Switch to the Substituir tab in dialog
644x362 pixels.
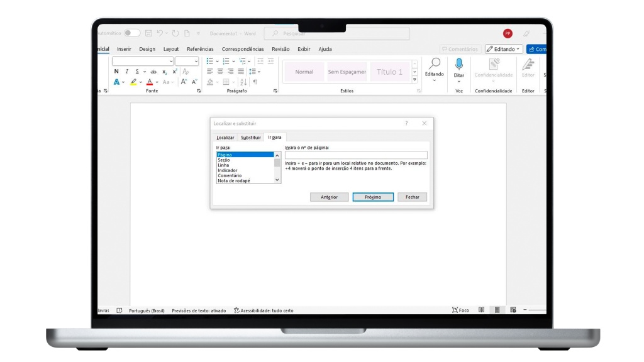tap(250, 137)
